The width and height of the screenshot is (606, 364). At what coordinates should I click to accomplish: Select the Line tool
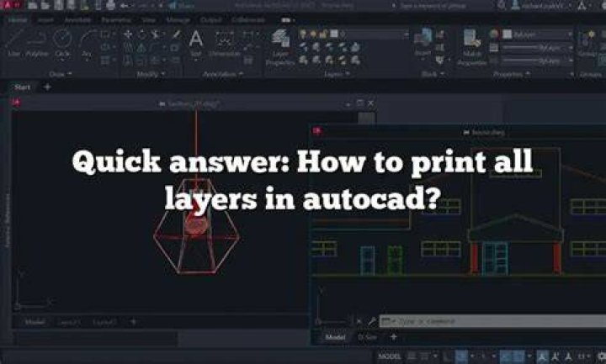14,44
